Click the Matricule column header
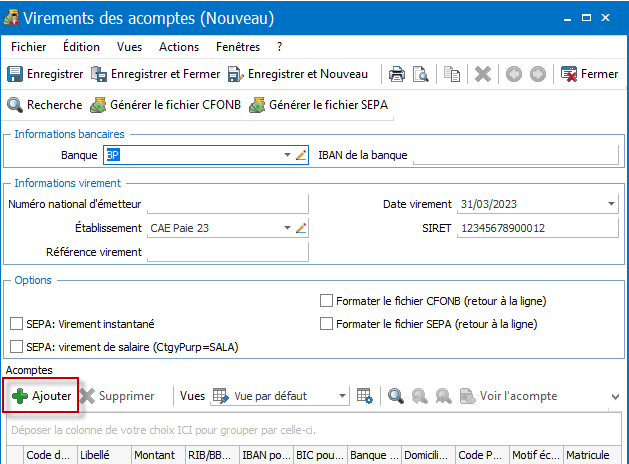The width and height of the screenshot is (629, 464). (592, 455)
